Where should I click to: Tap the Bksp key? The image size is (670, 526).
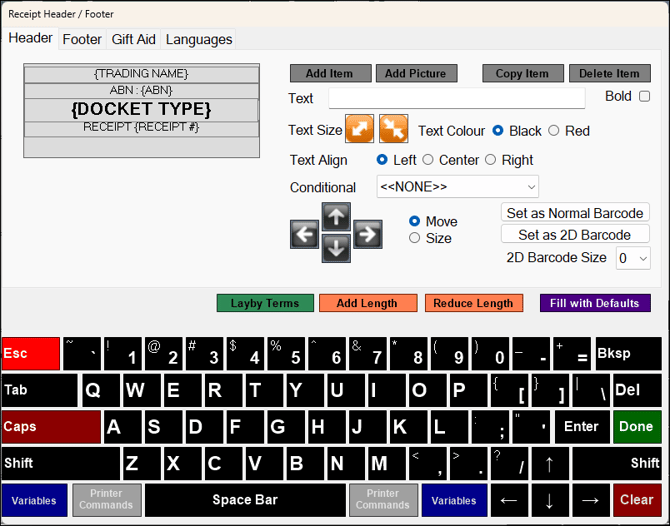(629, 353)
